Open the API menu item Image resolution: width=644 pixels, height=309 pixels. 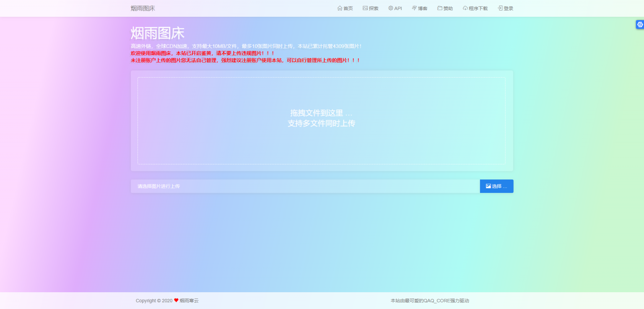(x=398, y=8)
